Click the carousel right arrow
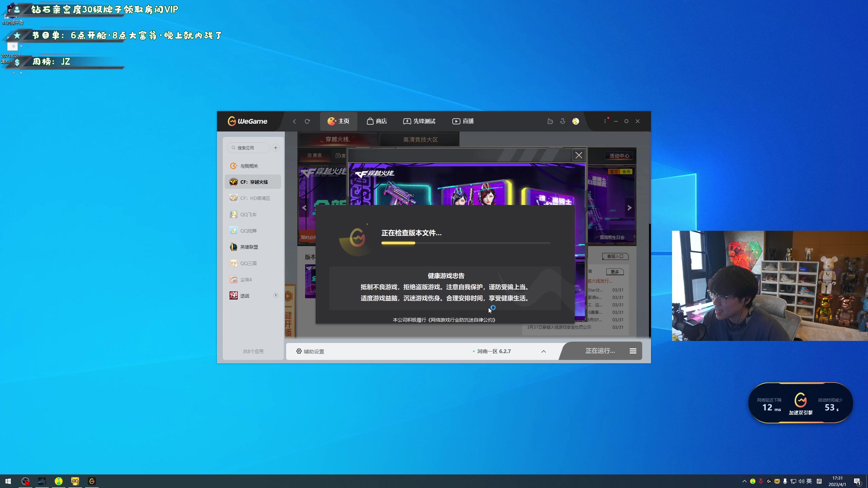Screen dimensions: 868x488 click(x=630, y=207)
